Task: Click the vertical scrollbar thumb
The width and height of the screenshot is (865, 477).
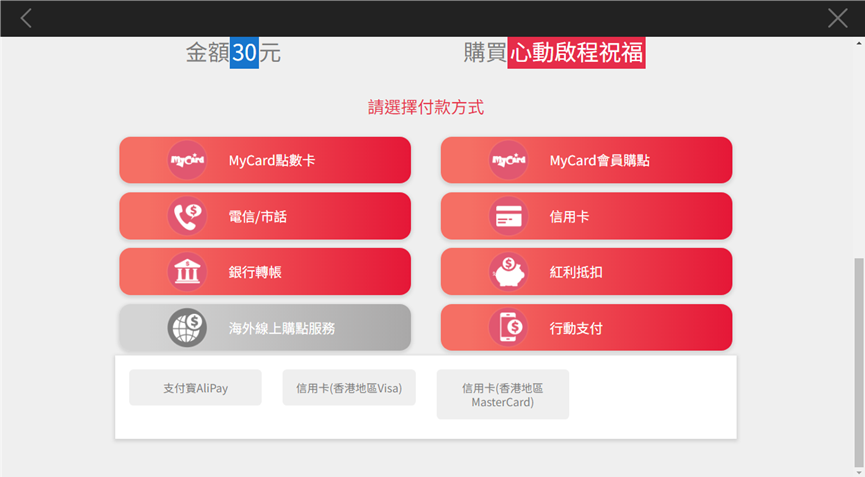Action: pos(859,363)
